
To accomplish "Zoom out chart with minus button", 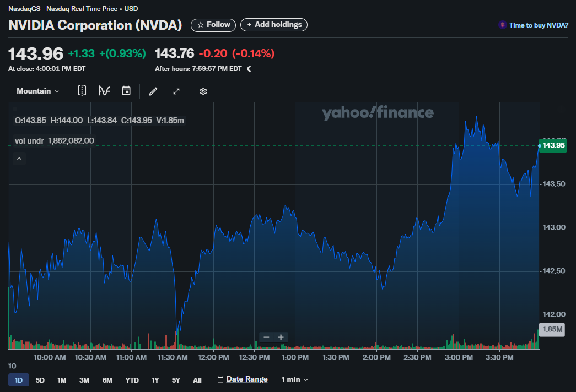I will [267, 337].
